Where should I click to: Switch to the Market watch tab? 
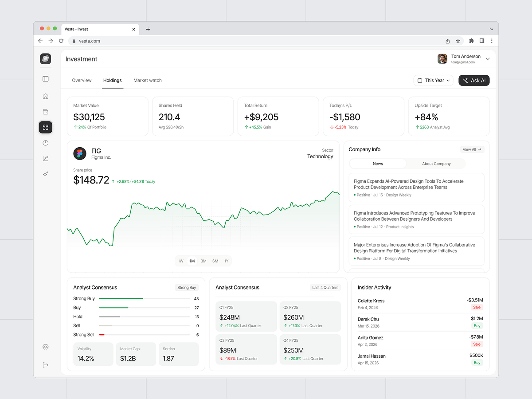click(148, 80)
